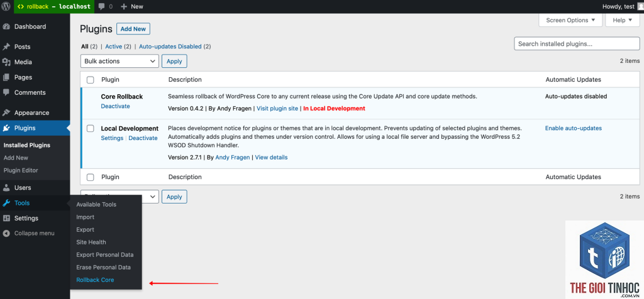644x299 pixels.
Task: Select Available Tools in Tools submenu
Action: click(x=96, y=204)
